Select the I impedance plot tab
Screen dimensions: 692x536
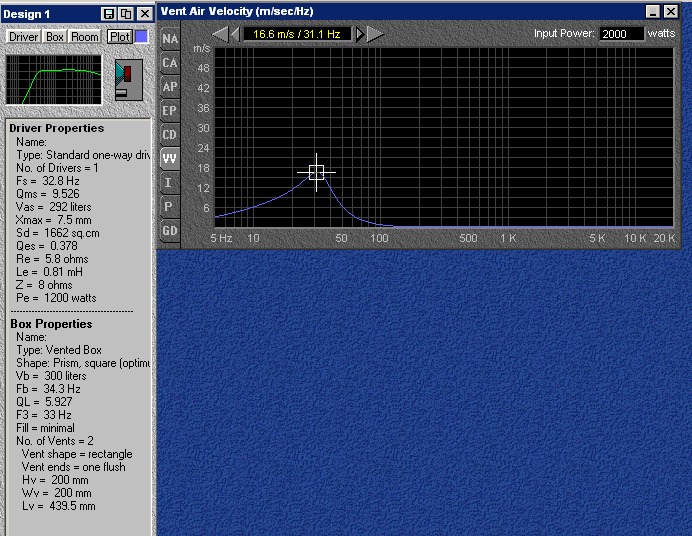170,182
